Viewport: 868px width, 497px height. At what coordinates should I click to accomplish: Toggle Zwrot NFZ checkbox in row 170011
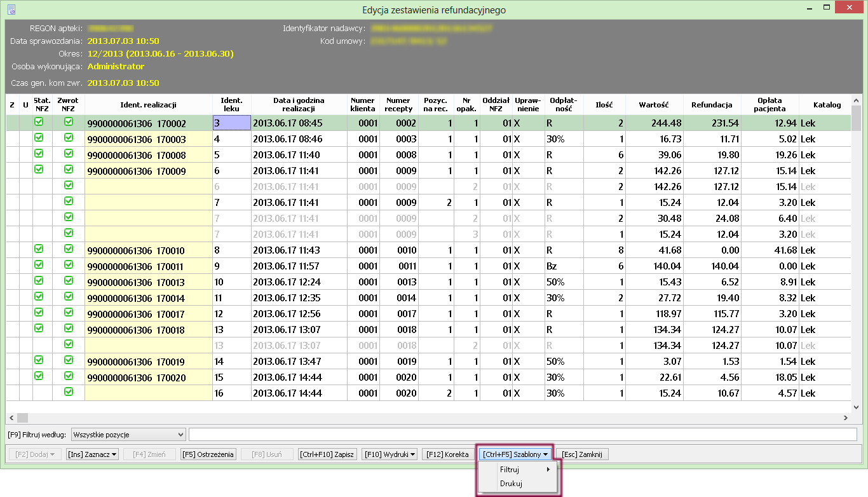pyautogui.click(x=69, y=264)
